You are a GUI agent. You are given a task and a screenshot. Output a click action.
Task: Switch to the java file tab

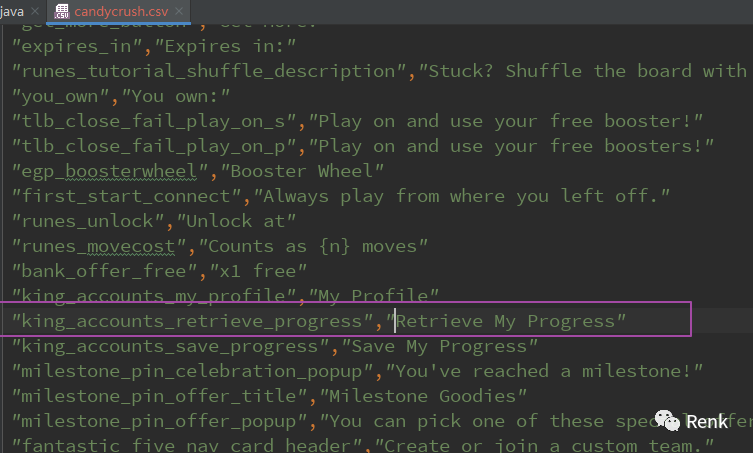click(x=12, y=11)
